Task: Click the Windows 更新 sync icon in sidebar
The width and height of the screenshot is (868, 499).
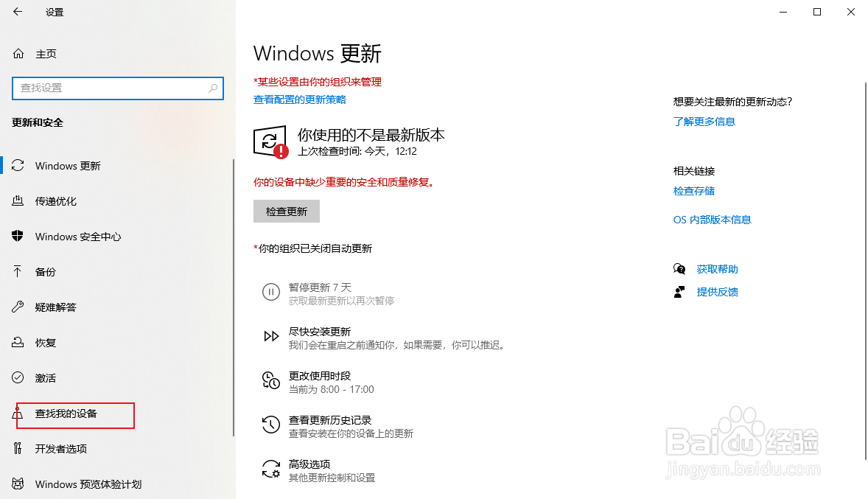Action: 18,166
